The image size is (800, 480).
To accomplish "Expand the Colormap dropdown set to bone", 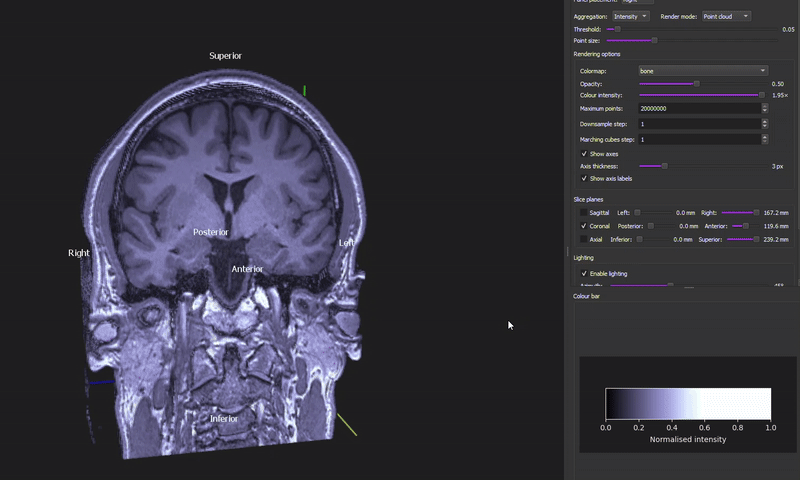I will click(703, 71).
